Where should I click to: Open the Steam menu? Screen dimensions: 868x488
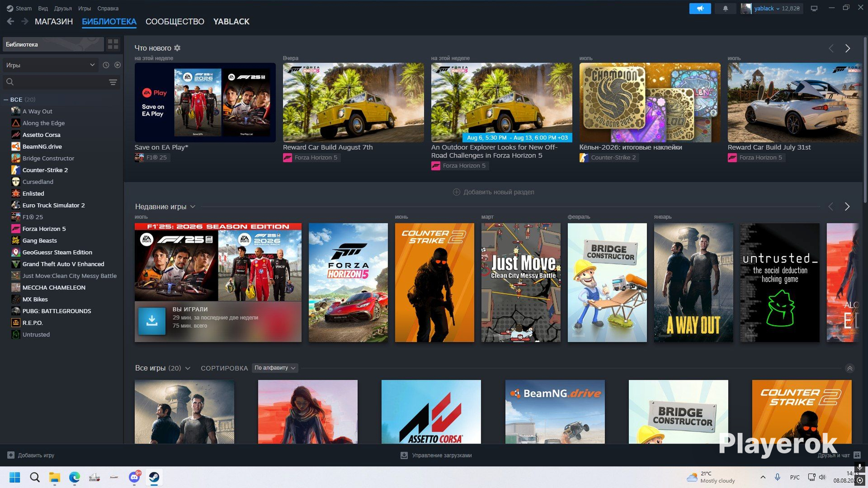tap(20, 8)
